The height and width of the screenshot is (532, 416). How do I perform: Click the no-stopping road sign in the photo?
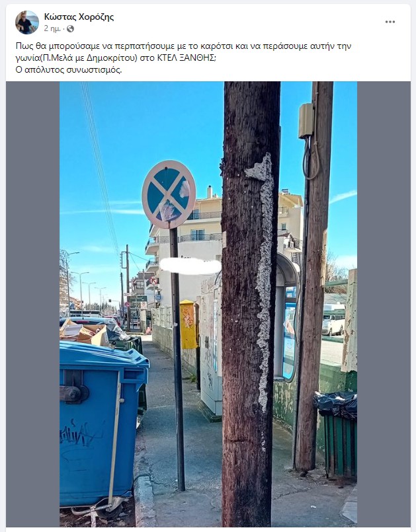click(169, 194)
